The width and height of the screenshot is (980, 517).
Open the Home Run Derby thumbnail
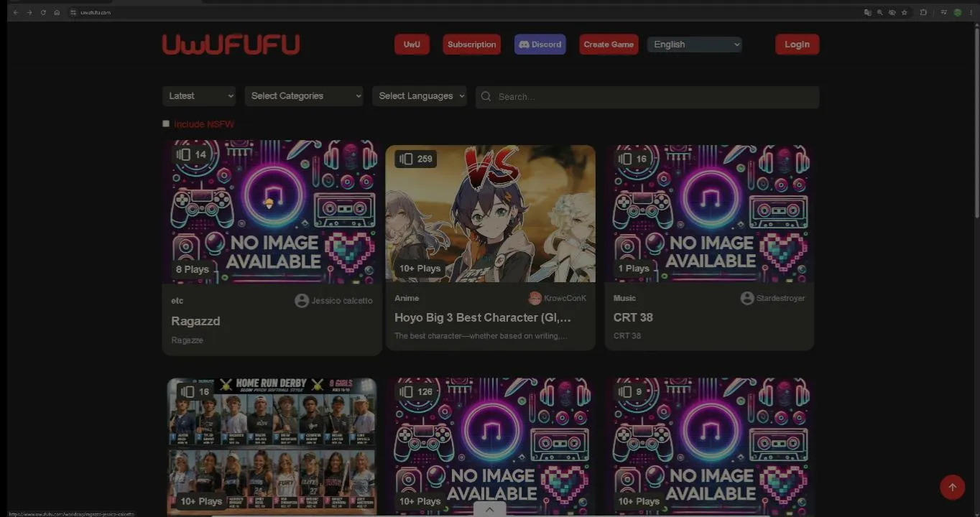(x=272, y=447)
